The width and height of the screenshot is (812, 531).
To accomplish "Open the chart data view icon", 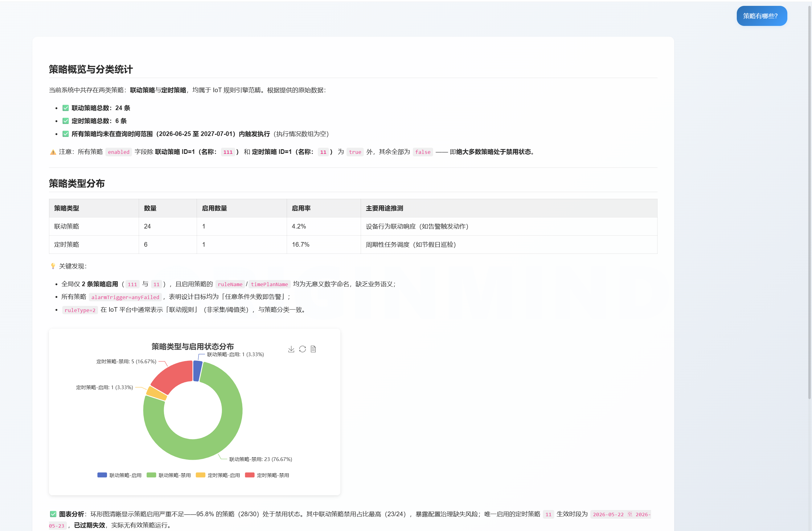I will click(313, 349).
